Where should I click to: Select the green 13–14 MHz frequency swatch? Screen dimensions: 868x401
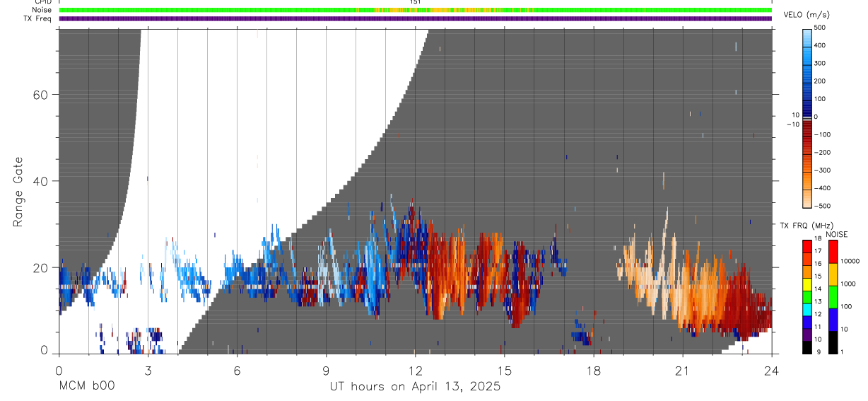tap(807, 297)
